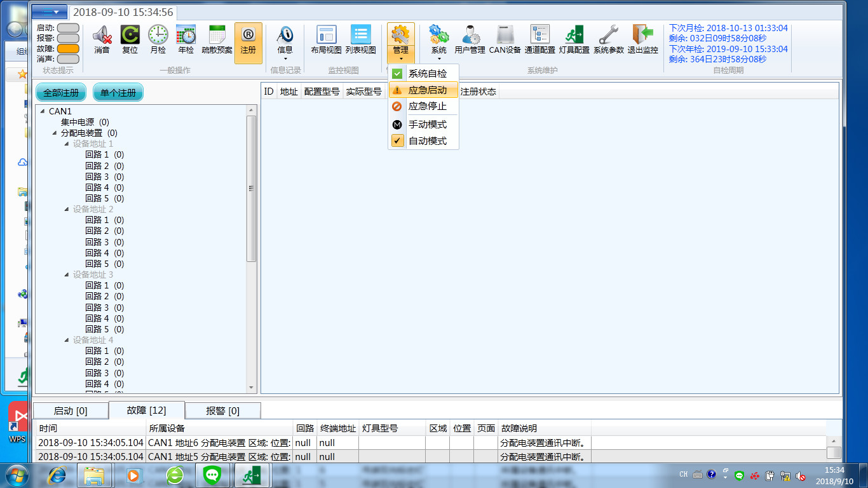Click the 消音 mute alarm icon

tap(102, 39)
